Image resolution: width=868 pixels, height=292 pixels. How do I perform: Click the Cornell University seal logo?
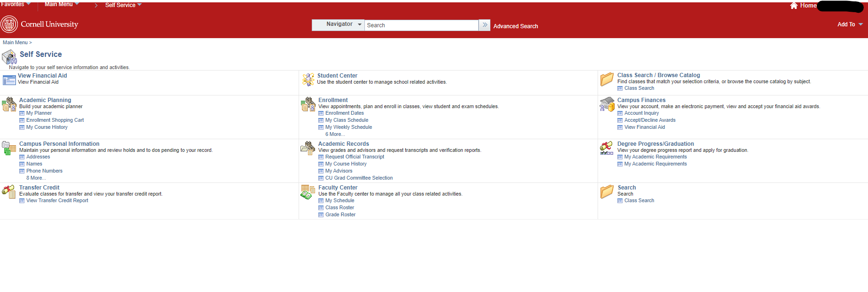click(9, 24)
